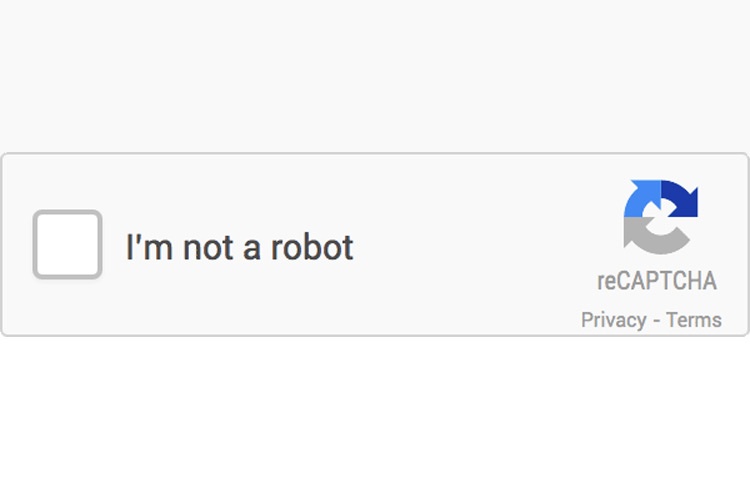Select the white center of the reCAPTCHA logo
Image resolution: width=750 pixels, height=500 pixels.
click(661, 218)
